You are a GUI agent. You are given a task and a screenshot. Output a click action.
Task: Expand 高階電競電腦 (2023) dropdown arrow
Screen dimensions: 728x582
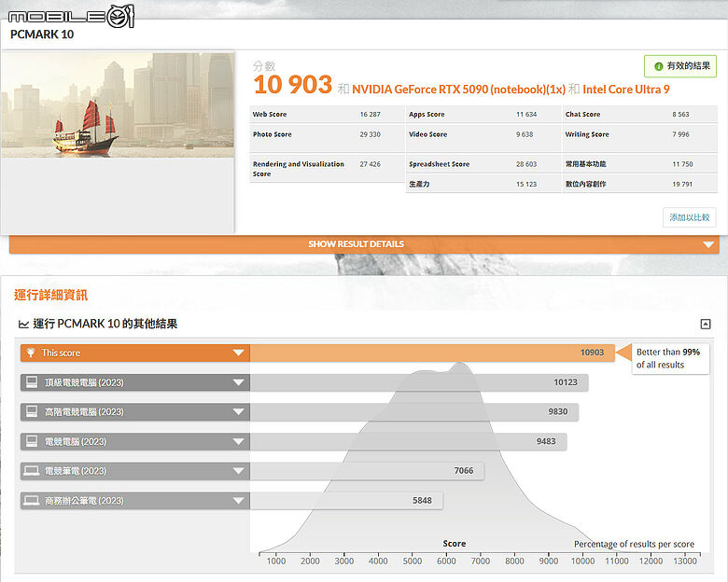[239, 411]
